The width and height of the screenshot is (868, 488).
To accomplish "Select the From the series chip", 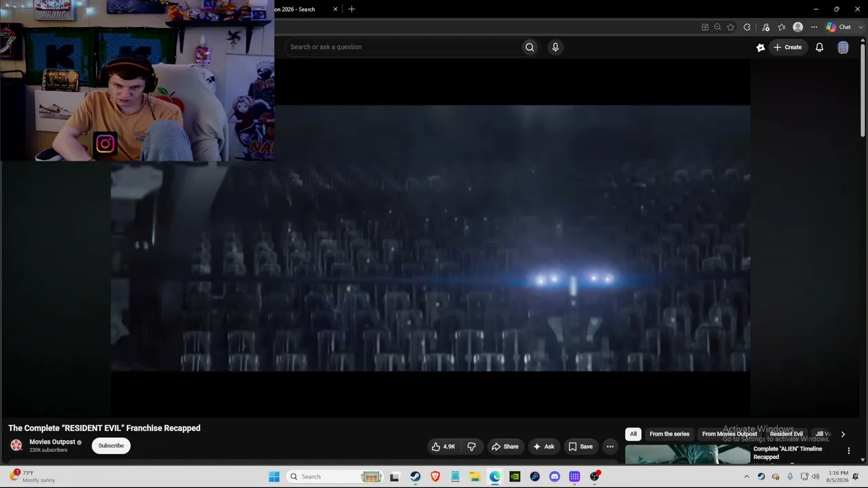I will coord(669,434).
